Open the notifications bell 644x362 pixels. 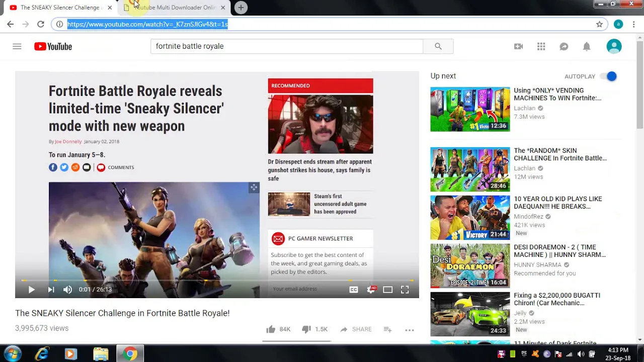587,46
